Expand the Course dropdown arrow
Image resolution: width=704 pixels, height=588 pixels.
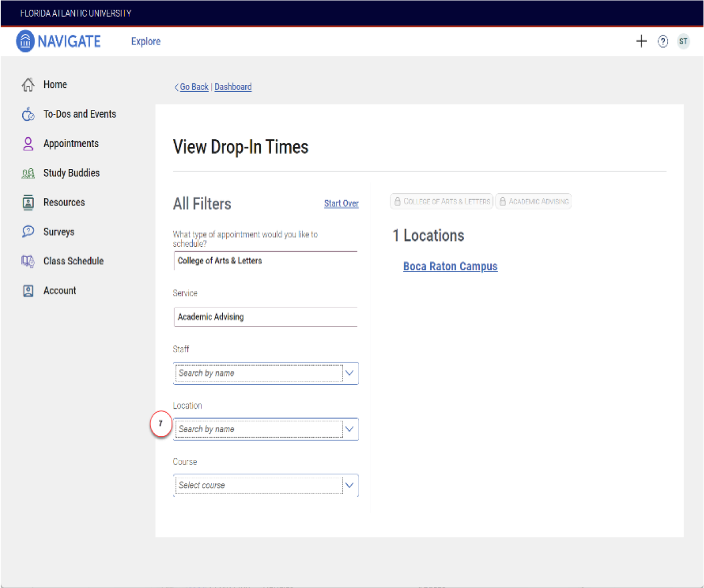click(x=349, y=485)
